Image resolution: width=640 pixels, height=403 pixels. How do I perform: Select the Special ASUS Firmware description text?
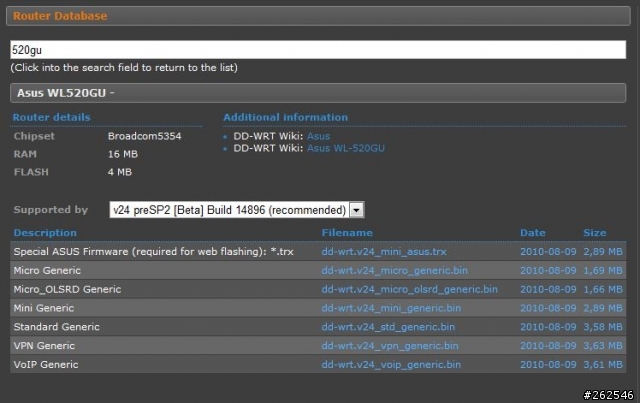point(153,252)
